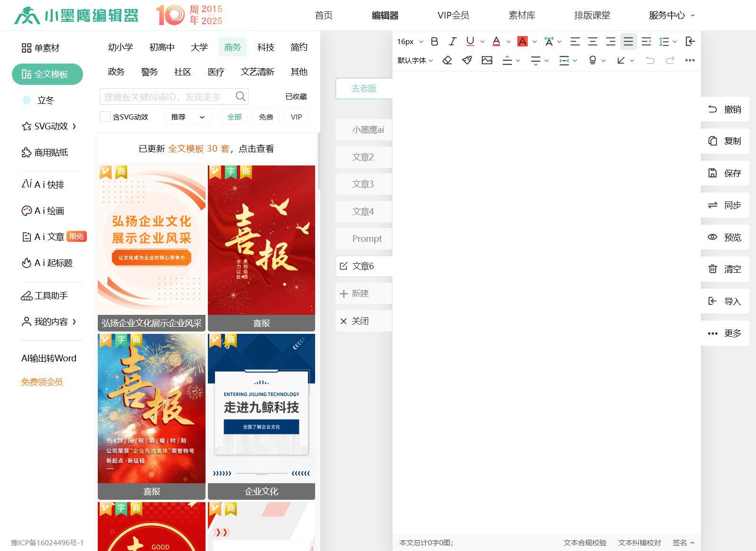756x551 pixels.
Task: Open the 默认字体 font dropdown
Action: coord(415,60)
